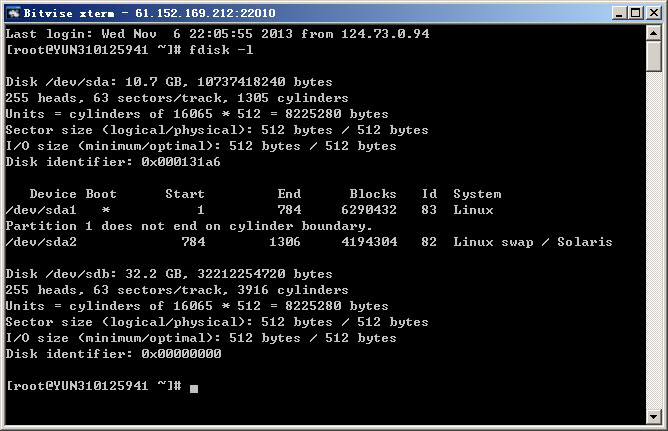
Task: Click end value '1306' for sda2
Action: (285, 242)
